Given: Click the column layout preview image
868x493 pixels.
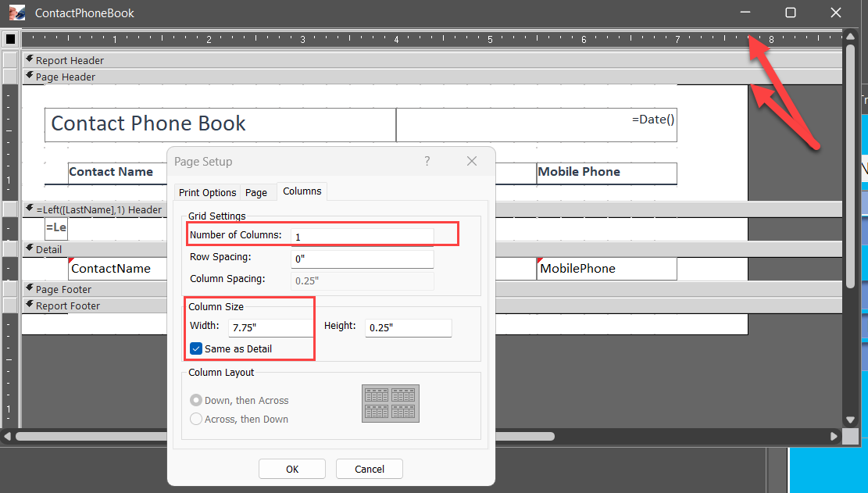Looking at the screenshot, I should (391, 403).
